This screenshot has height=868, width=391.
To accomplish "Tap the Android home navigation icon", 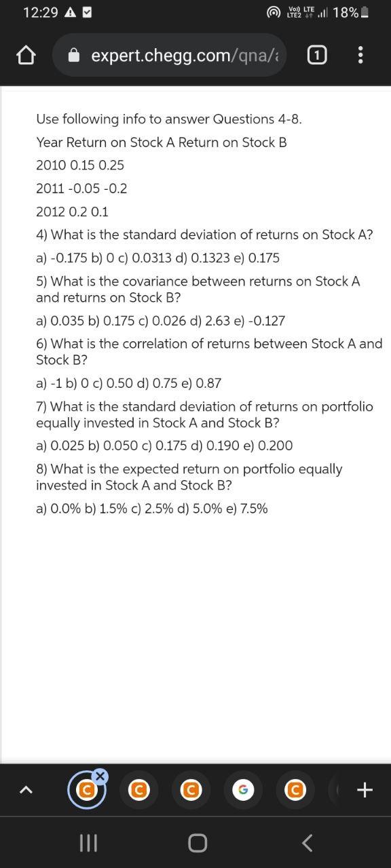I will point(197,843).
